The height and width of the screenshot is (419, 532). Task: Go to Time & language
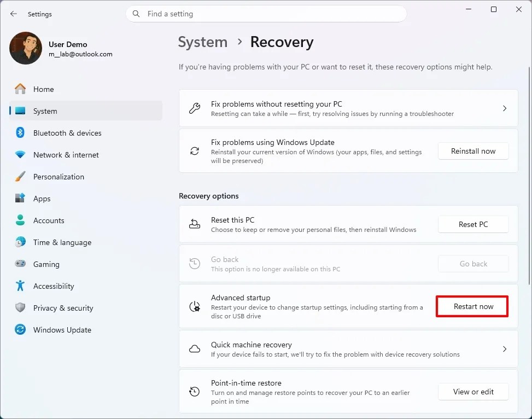tap(86, 242)
